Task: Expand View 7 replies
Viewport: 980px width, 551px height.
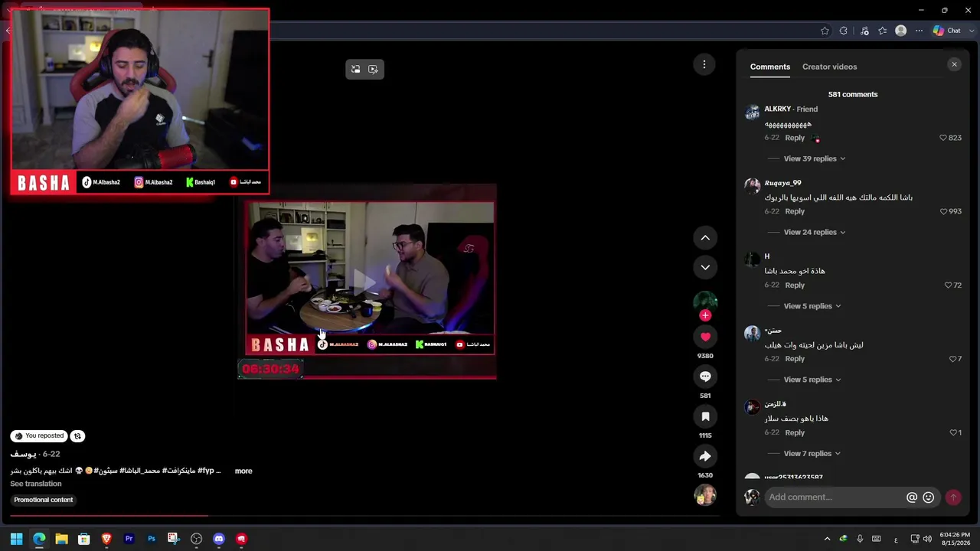Action: coord(812,453)
